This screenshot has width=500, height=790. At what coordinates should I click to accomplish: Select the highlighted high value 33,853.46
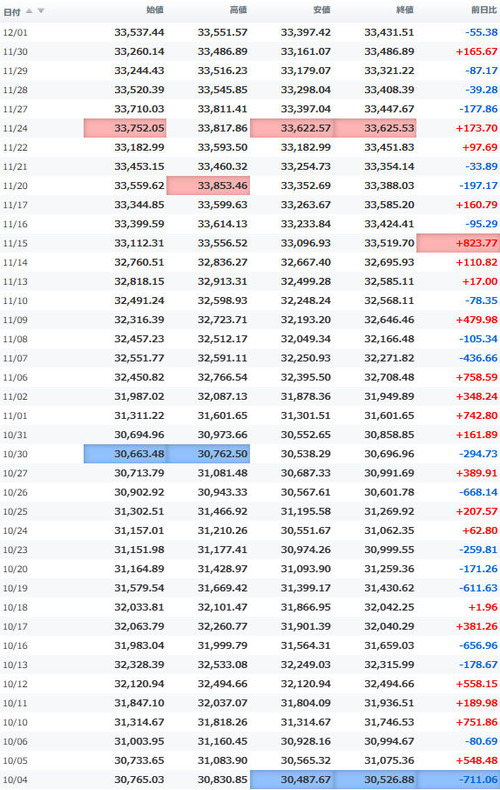point(208,185)
